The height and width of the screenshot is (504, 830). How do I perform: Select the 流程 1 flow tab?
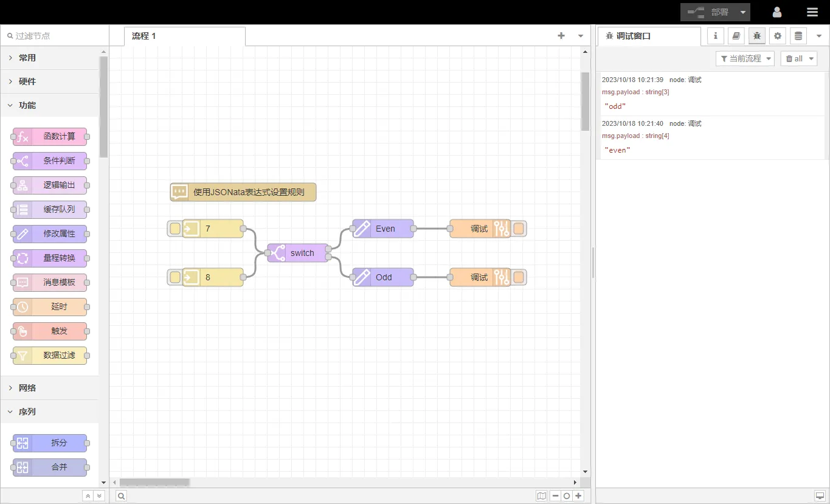pos(144,36)
